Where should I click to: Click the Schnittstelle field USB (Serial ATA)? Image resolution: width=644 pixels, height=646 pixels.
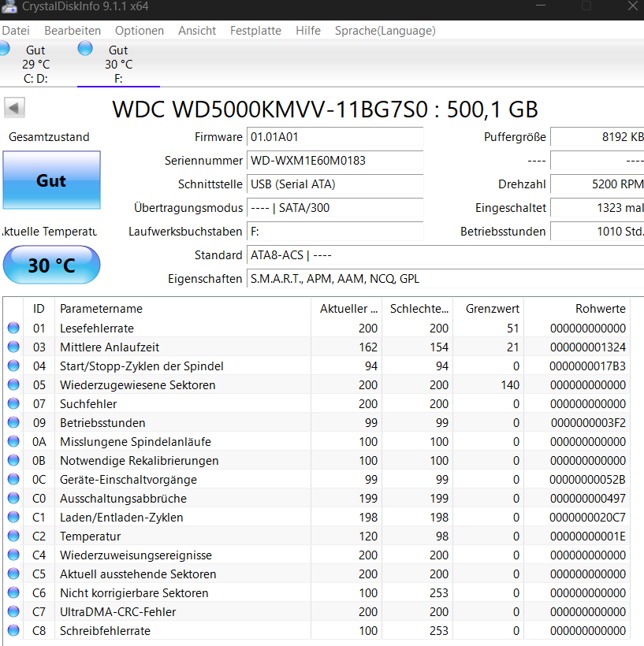pos(335,184)
